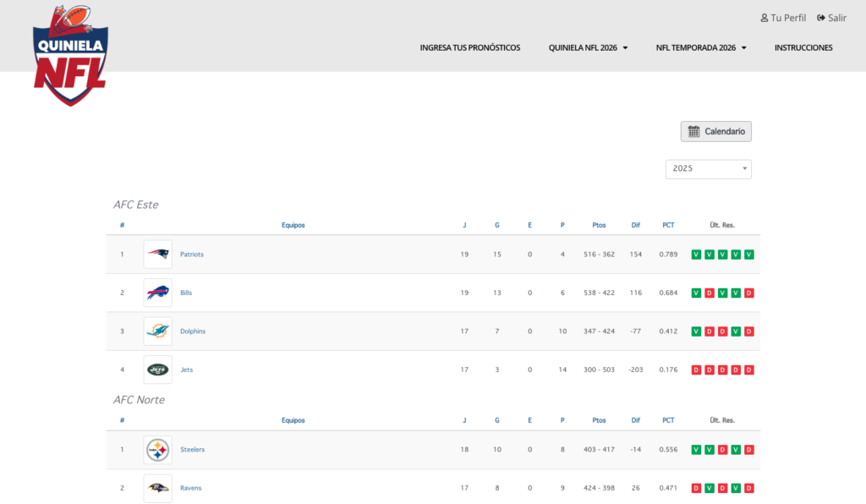The image size is (866, 504).
Task: Click the last result badge for Bills
Action: pyautogui.click(x=749, y=293)
